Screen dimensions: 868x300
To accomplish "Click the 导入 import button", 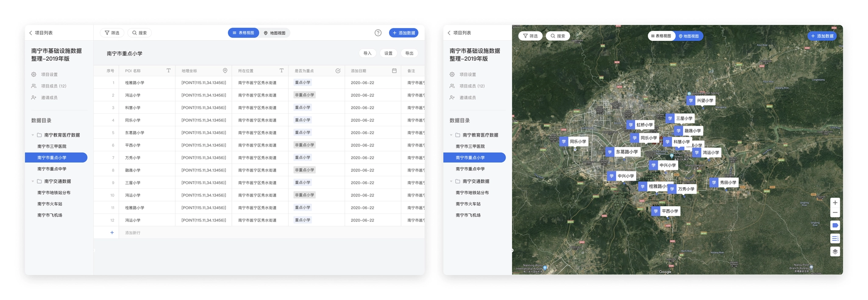I will click(x=367, y=53).
